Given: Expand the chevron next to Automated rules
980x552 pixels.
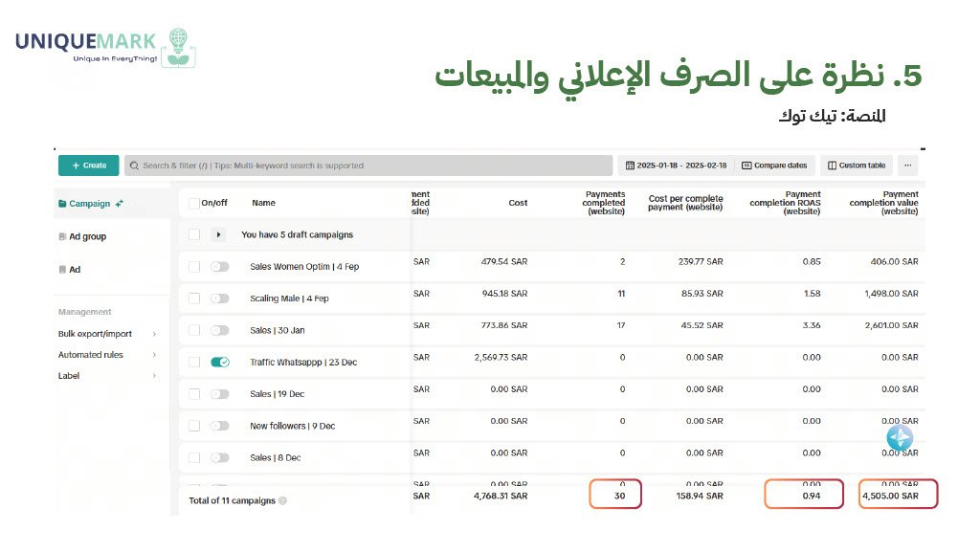Looking at the screenshot, I should coord(154,355).
